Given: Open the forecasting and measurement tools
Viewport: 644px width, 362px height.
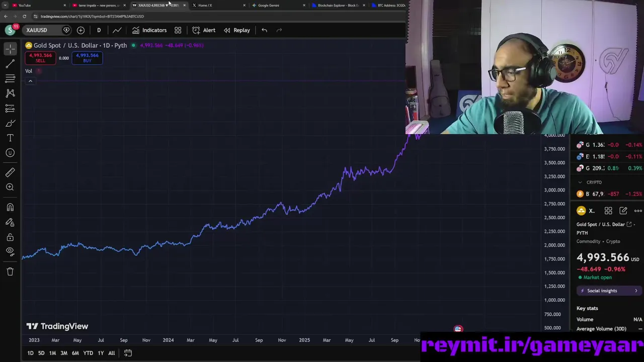Looking at the screenshot, I should pyautogui.click(x=10, y=108).
